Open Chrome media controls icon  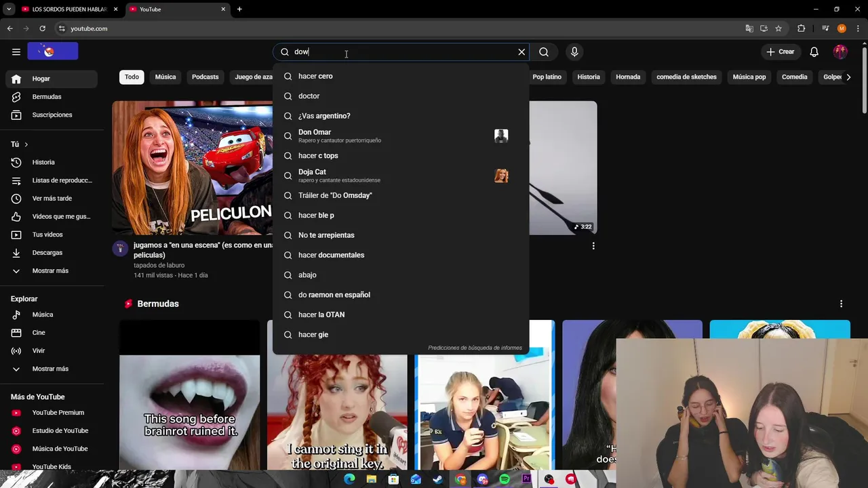coord(825,28)
